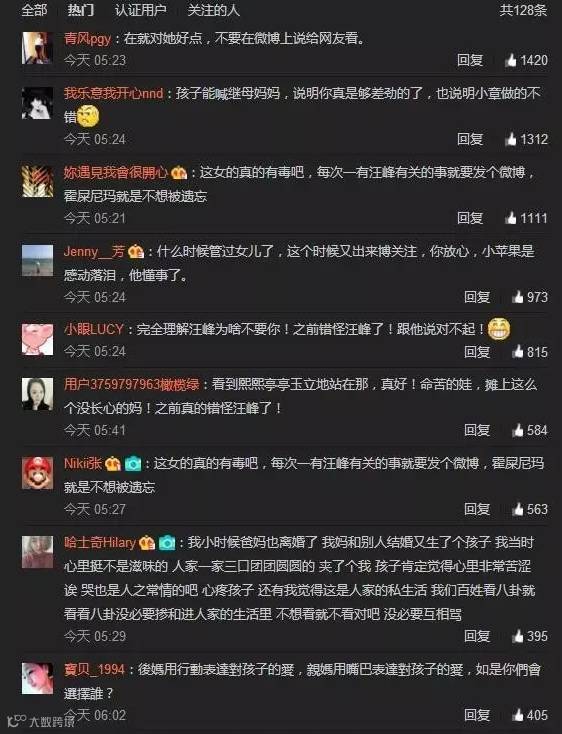
Task: Click Mario avatar of Nikii张
Action: click(x=37, y=473)
